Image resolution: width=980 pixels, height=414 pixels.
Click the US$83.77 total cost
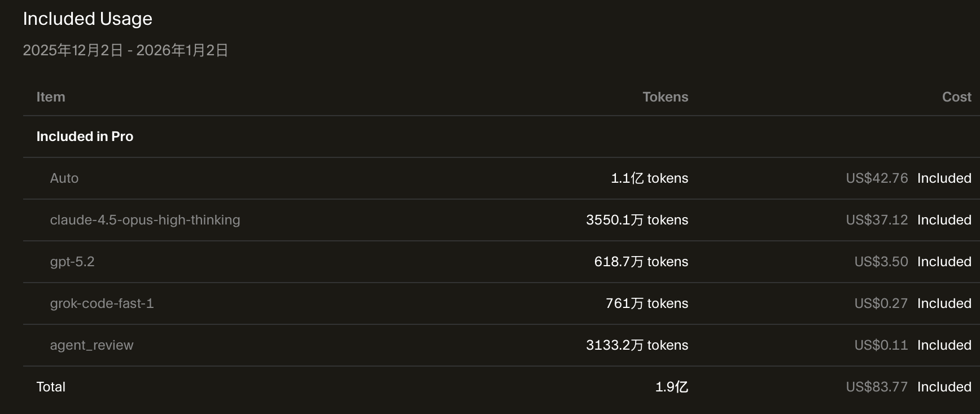click(877, 387)
